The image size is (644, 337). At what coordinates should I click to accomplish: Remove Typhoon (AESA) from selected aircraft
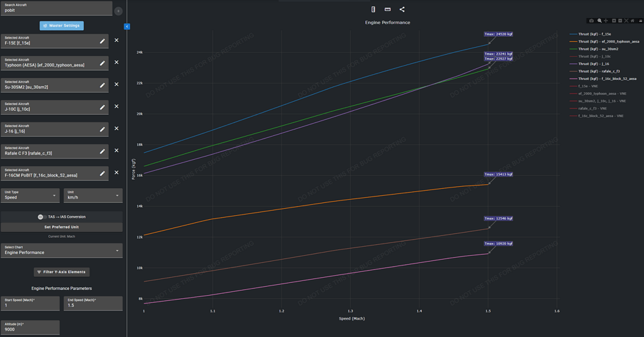(x=117, y=62)
